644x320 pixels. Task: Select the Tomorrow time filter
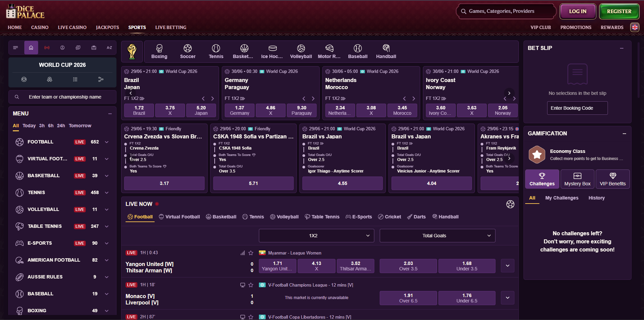click(80, 126)
